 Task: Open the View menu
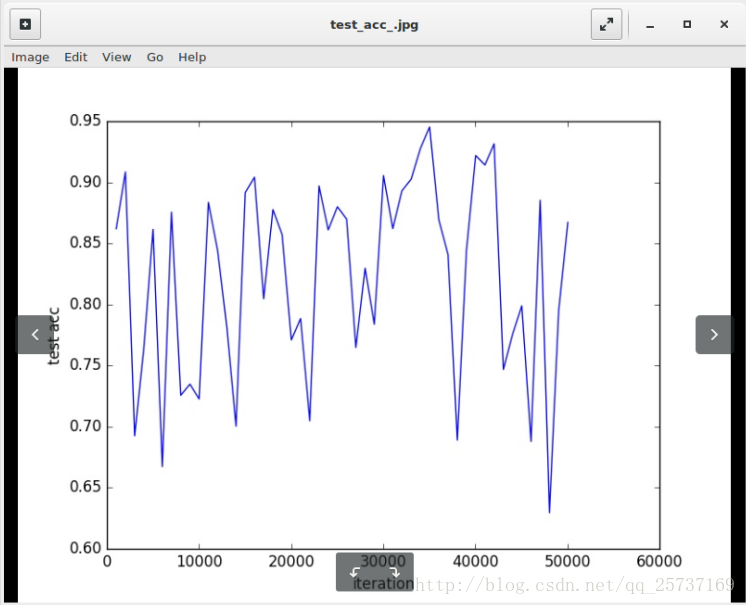(116, 57)
